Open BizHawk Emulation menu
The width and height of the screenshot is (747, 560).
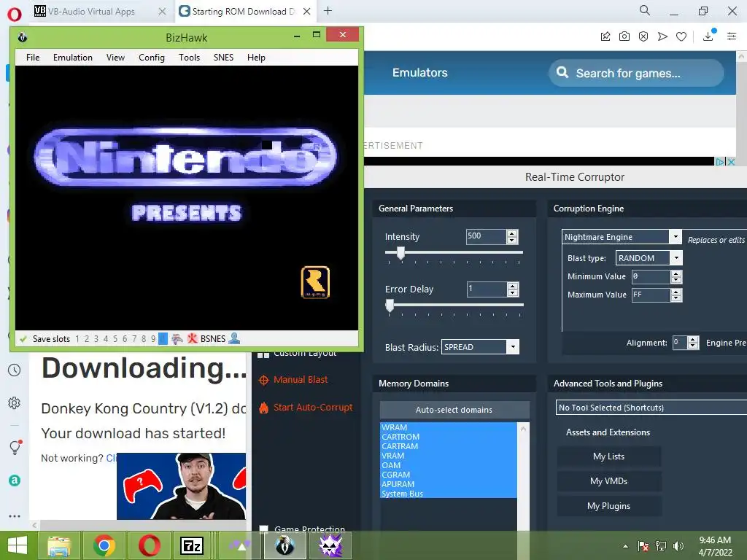(x=73, y=58)
